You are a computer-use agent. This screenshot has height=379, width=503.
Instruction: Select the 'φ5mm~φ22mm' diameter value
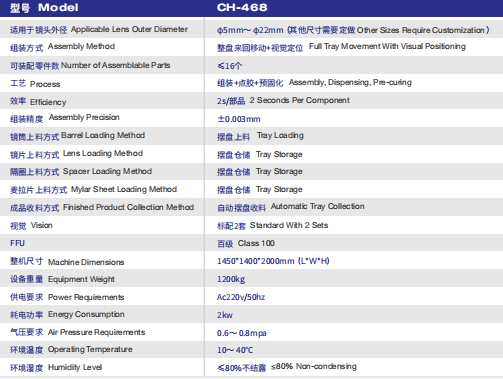coord(250,30)
